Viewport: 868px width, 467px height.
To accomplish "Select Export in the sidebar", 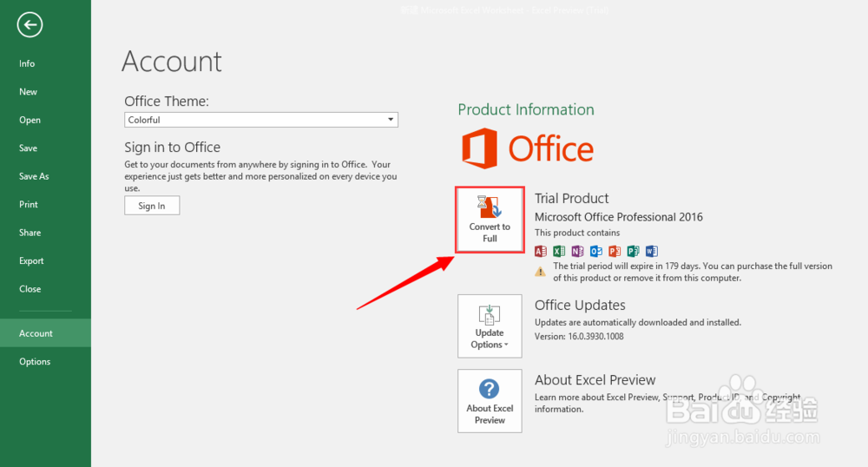I will [31, 261].
